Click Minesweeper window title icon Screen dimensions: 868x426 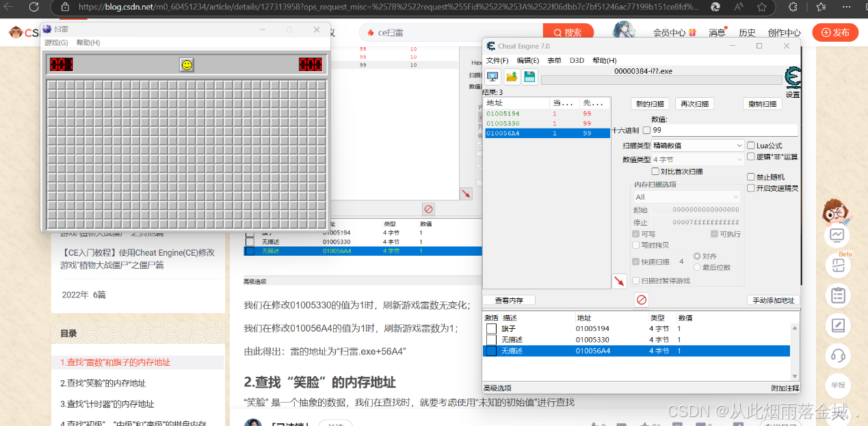[47, 29]
